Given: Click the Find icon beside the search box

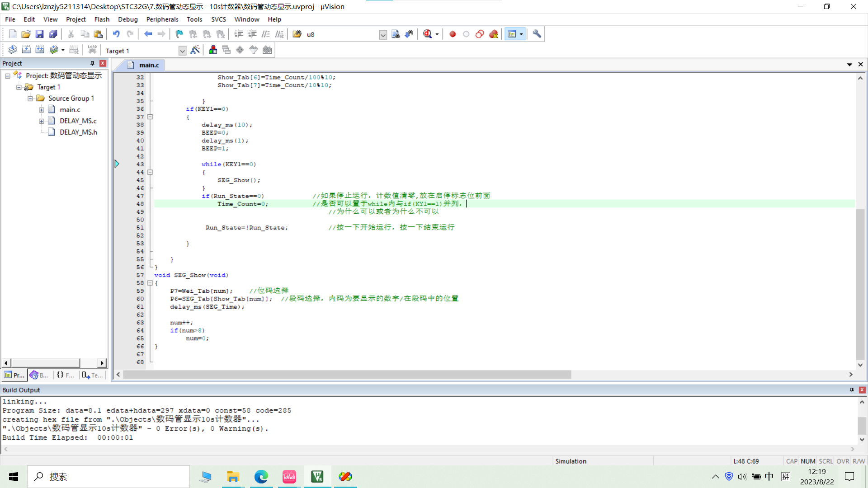Looking at the screenshot, I should coord(396,34).
